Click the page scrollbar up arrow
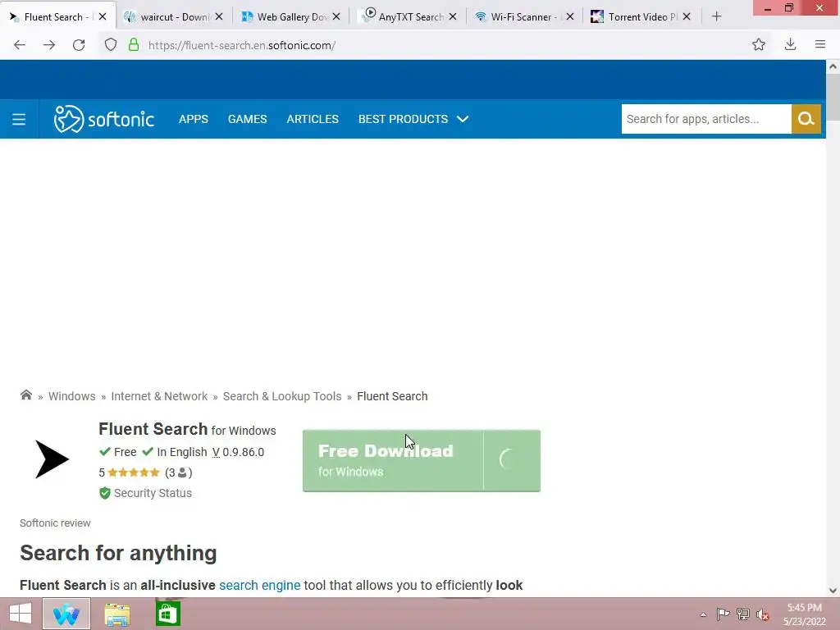The image size is (840, 630). (x=833, y=66)
